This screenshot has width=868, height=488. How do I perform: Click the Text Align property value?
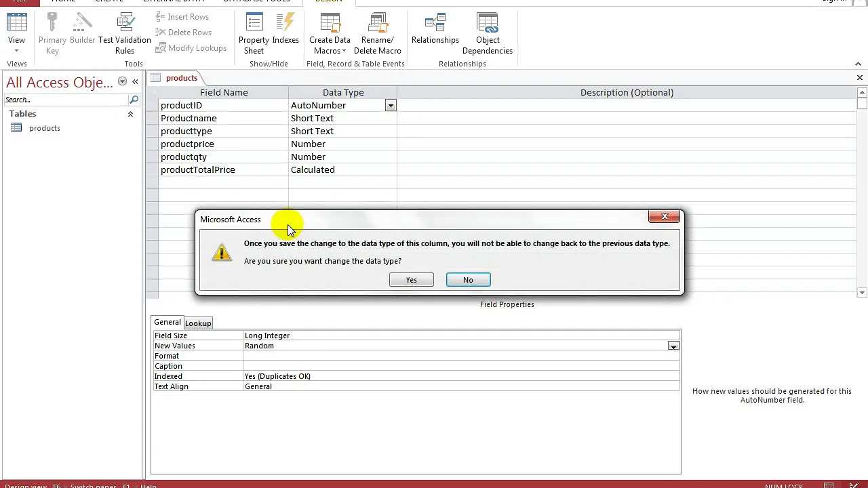(x=461, y=386)
